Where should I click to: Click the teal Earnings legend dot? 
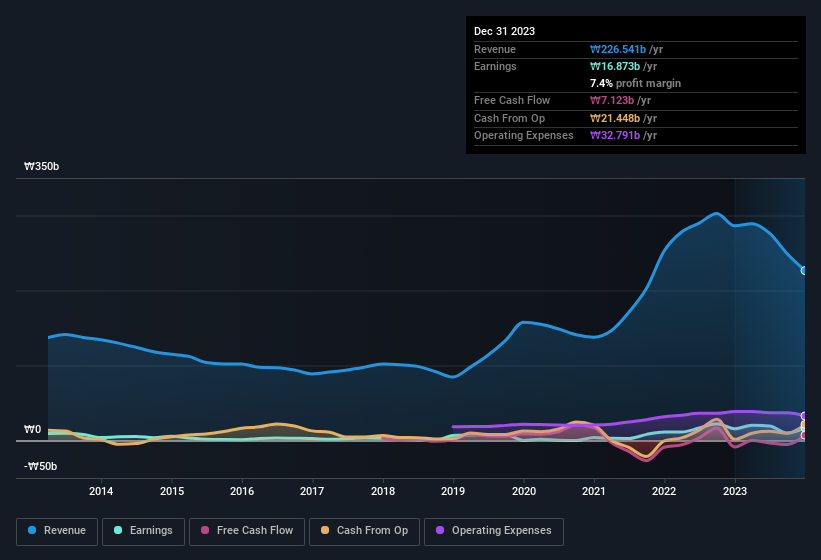[119, 530]
